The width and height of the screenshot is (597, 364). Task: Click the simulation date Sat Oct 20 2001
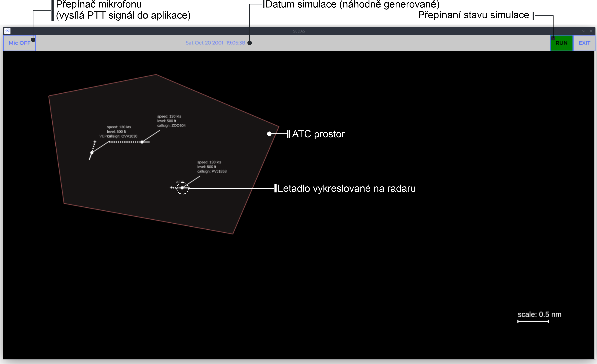(204, 43)
